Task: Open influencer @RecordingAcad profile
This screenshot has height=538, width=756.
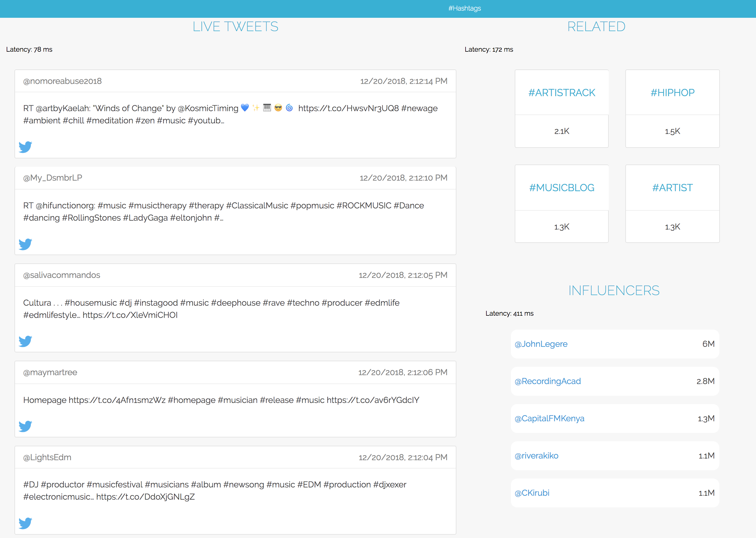Action: [x=548, y=381]
